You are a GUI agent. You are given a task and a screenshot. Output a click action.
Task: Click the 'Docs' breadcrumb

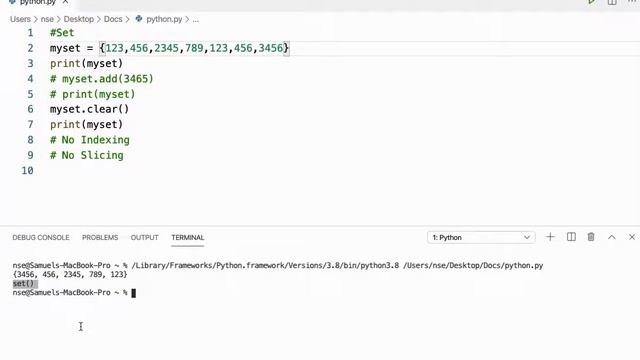click(113, 19)
